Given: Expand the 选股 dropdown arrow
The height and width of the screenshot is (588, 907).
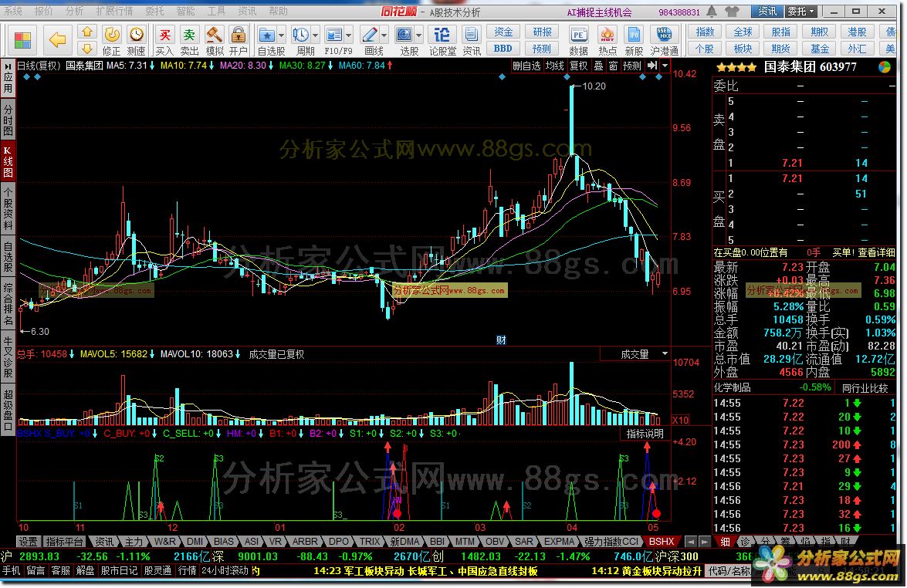Looking at the screenshot, I should pyautogui.click(x=419, y=35).
